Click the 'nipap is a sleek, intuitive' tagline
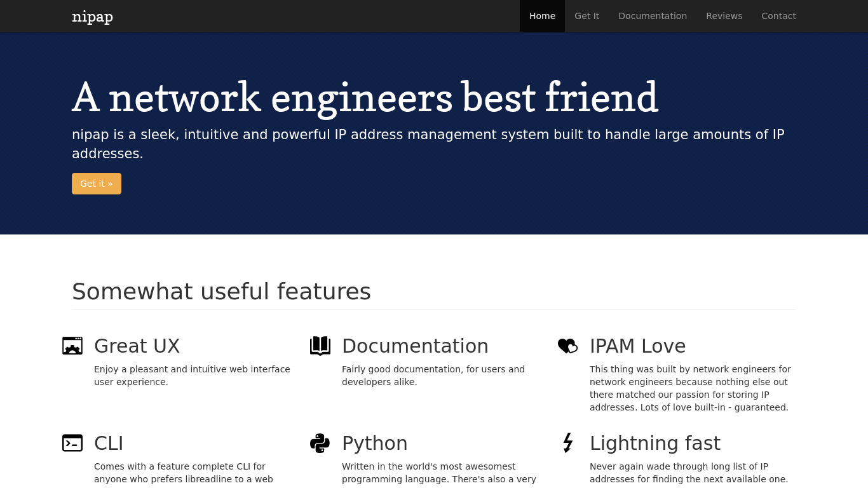This screenshot has width=868, height=488. (x=428, y=144)
